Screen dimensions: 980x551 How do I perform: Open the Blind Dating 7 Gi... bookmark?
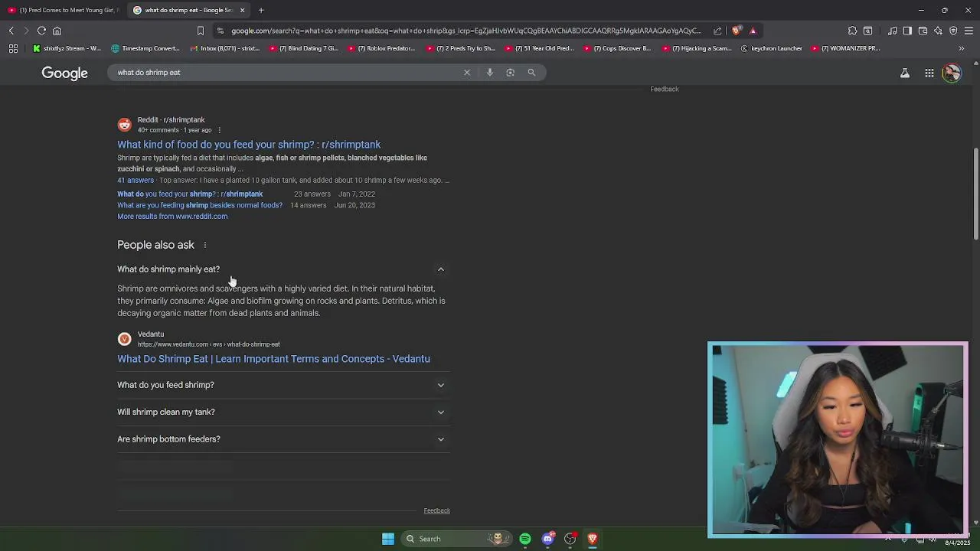(303, 48)
